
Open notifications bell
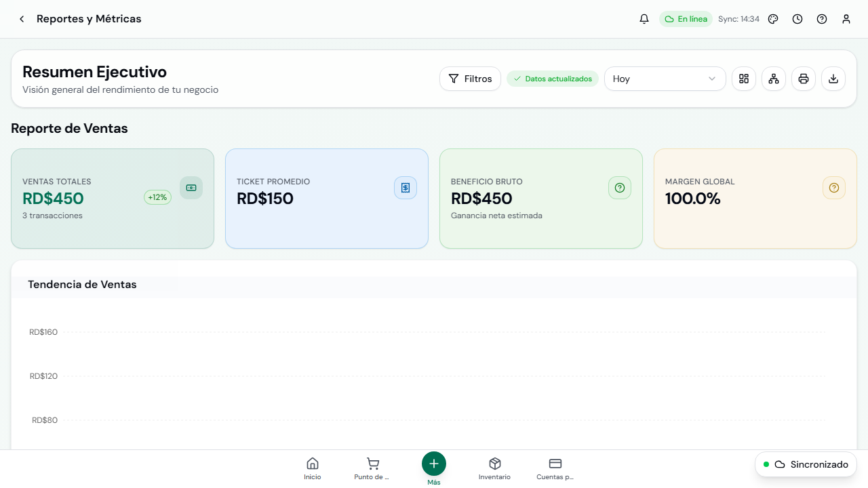[644, 19]
